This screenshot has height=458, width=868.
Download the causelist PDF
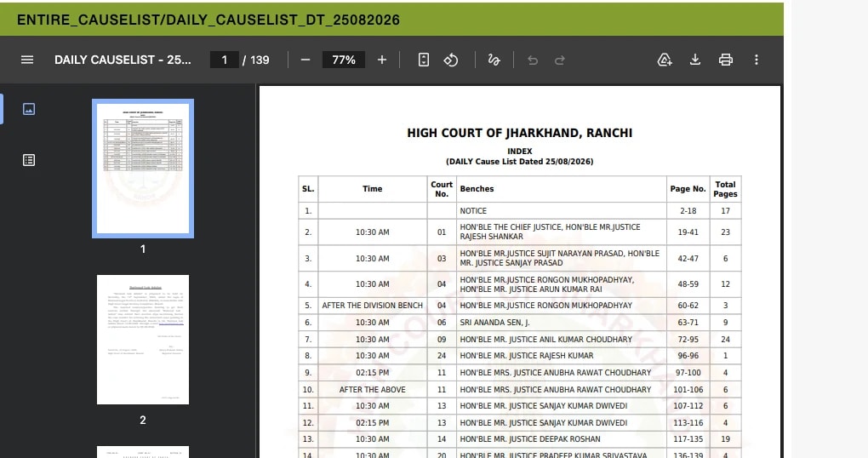[695, 60]
